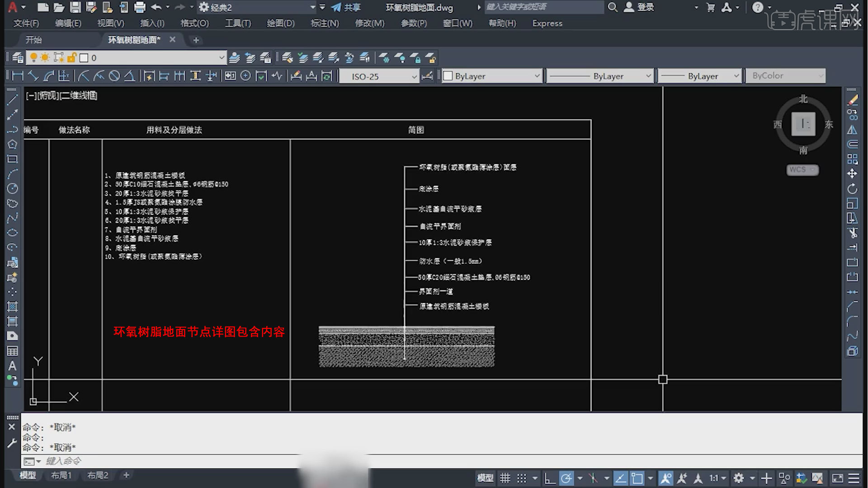Open the customize status bar menu icon

click(854, 478)
